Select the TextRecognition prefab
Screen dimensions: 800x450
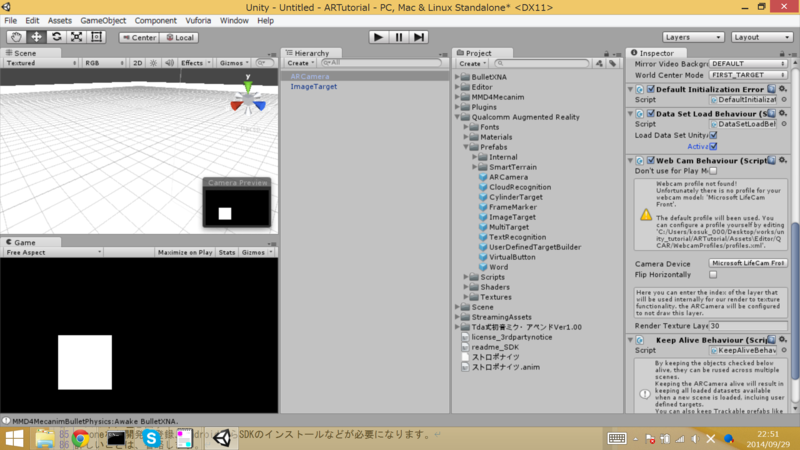tap(517, 237)
